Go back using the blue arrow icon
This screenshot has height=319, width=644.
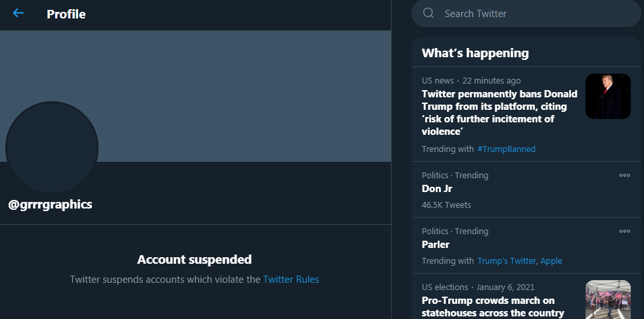tap(18, 13)
